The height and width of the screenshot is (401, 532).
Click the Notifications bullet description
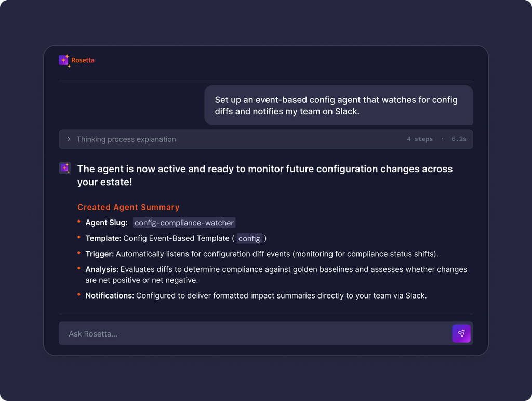pyautogui.click(x=281, y=296)
